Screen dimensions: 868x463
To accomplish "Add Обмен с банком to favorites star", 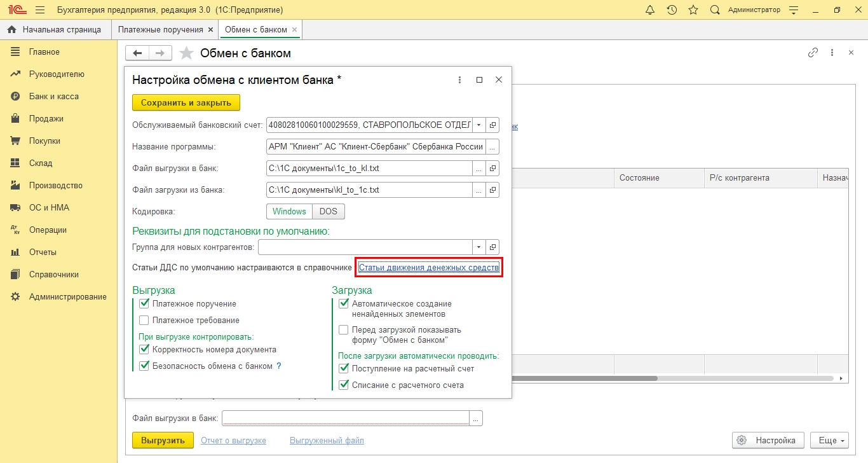I will pos(186,53).
